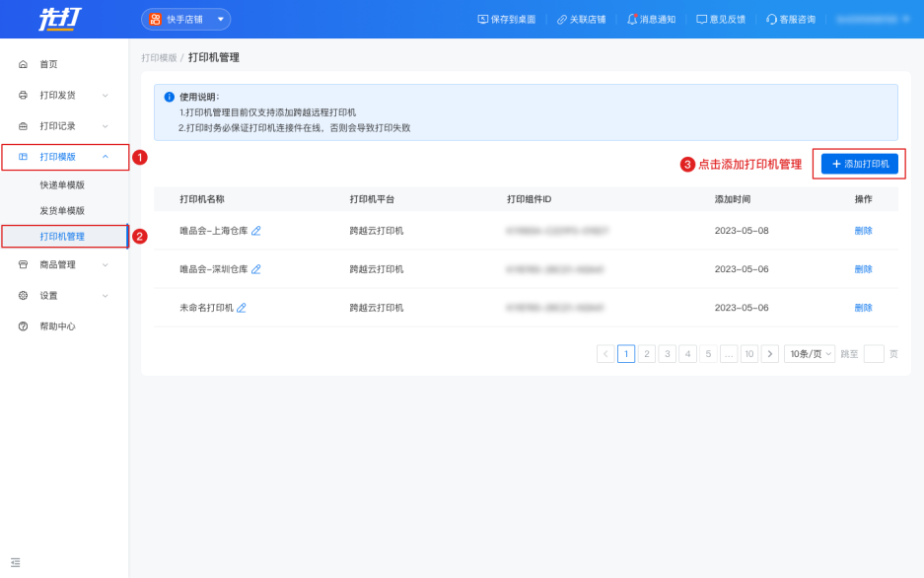This screenshot has width=924, height=578.
Task: Click the next page arrow
Action: (x=770, y=354)
